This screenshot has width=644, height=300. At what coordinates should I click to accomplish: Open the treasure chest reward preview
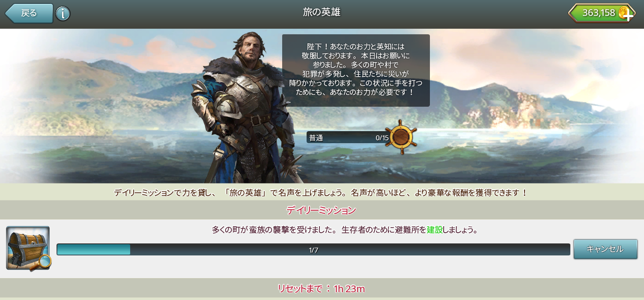click(x=28, y=248)
